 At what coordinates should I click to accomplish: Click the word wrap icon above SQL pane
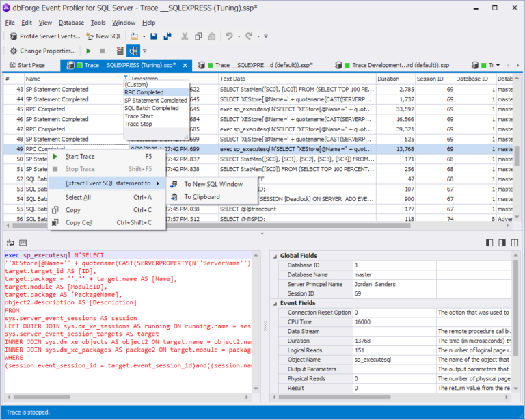[x=10, y=243]
